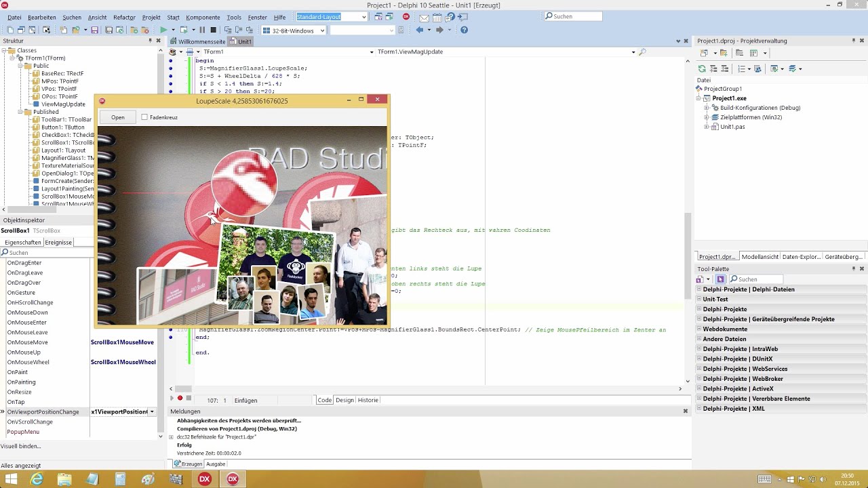This screenshot has height=488, width=868.
Task: Click the search magnifier icon in code header
Action: pyautogui.click(x=642, y=52)
